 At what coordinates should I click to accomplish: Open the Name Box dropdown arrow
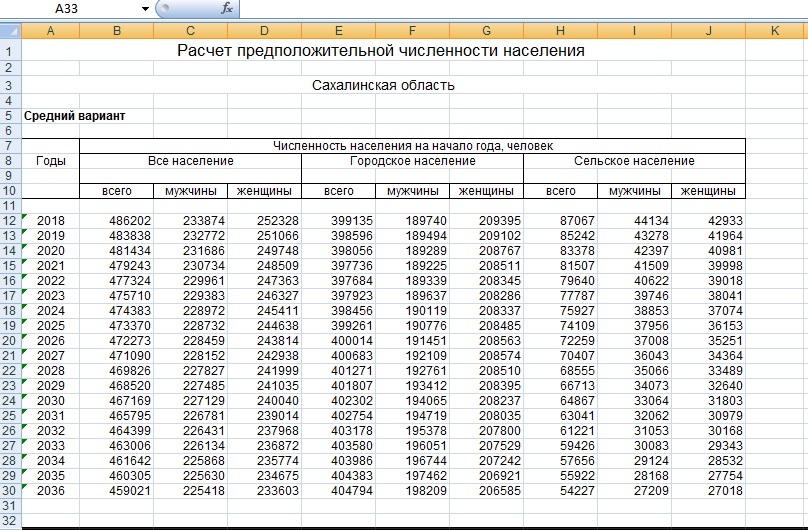tap(146, 9)
